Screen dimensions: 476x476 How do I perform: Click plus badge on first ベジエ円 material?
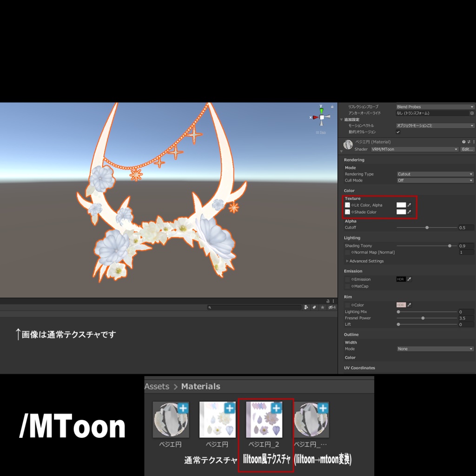pos(183,408)
